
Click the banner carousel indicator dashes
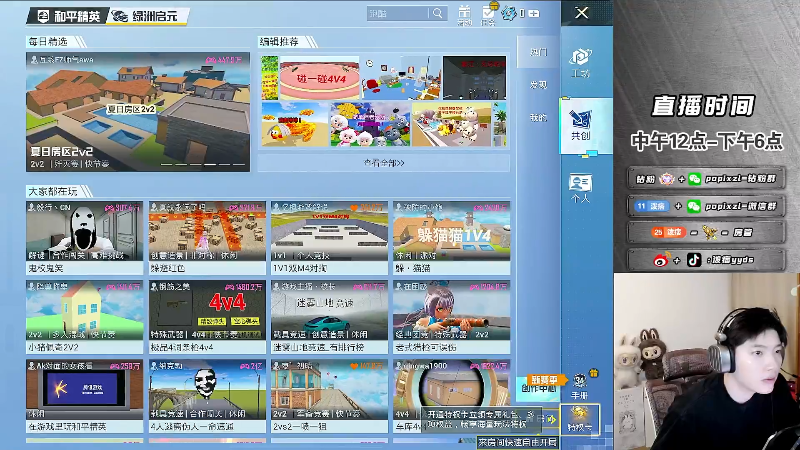203,164
